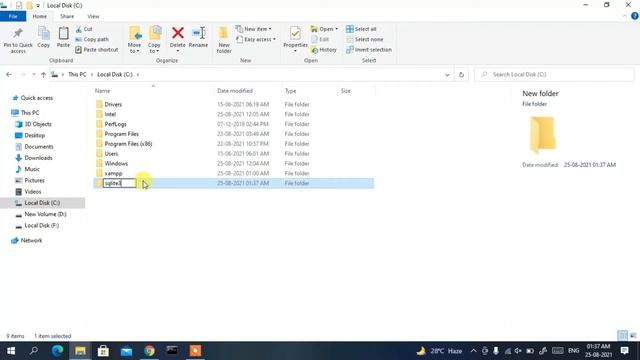Click the Back navigation arrow
Viewport: 640px width, 360px height.
click(x=9, y=75)
